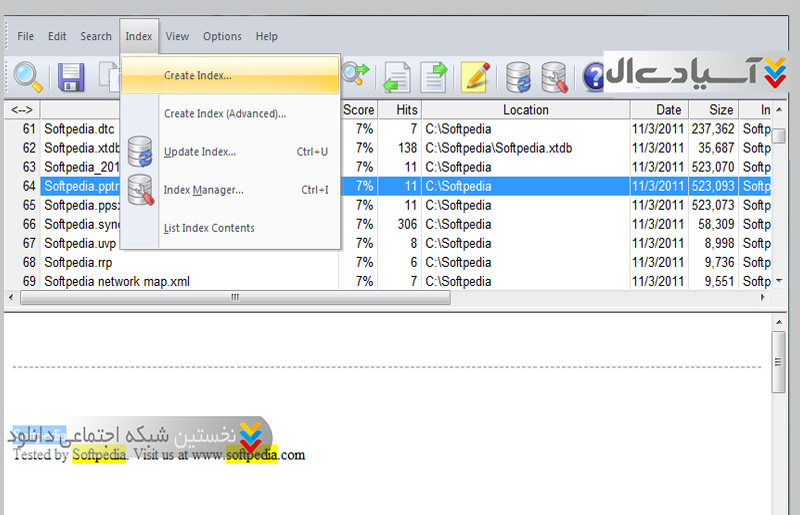The width and height of the screenshot is (800, 515).
Task: Click the next document green arrow icon
Action: click(434, 77)
